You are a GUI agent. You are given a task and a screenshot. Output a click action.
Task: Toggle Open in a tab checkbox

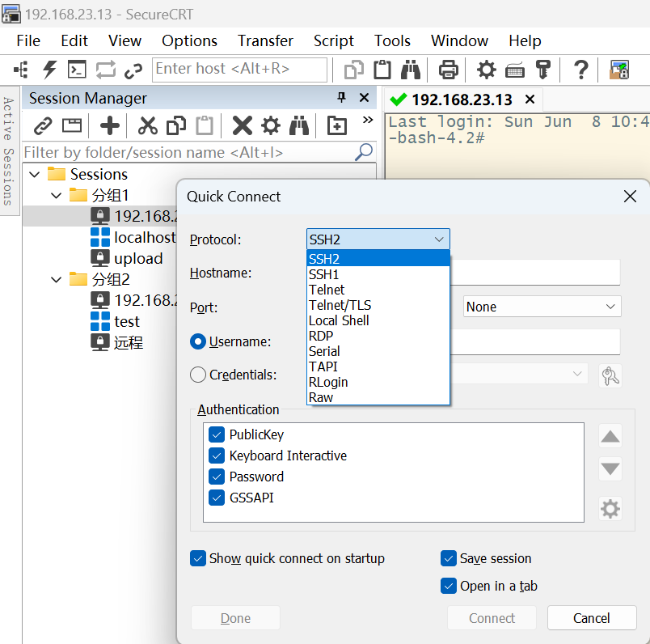point(448,586)
